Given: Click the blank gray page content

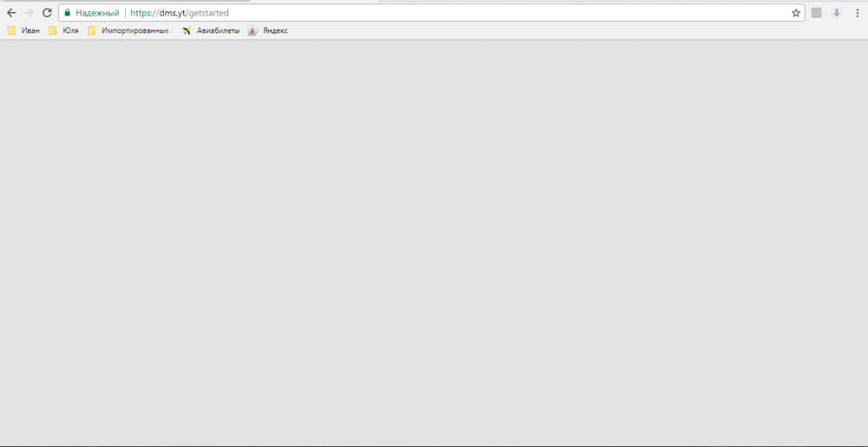Looking at the screenshot, I should 434,243.
